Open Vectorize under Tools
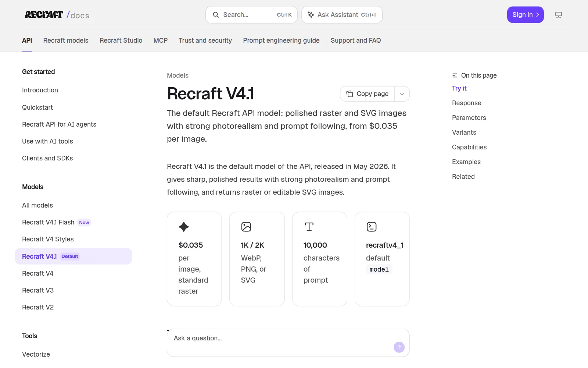The width and height of the screenshot is (588, 368). (x=36, y=354)
